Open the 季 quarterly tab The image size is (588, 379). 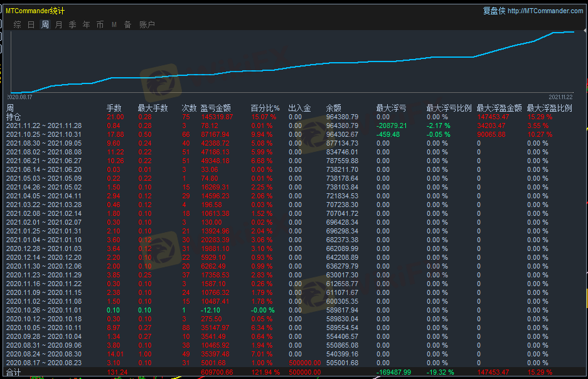pos(72,24)
